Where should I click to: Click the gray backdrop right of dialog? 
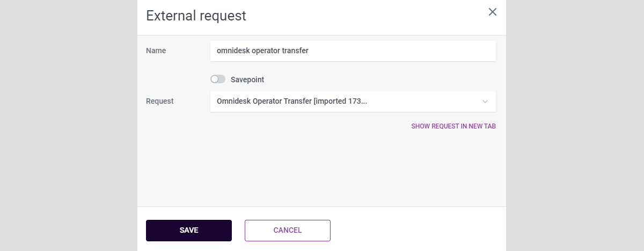(575, 125)
